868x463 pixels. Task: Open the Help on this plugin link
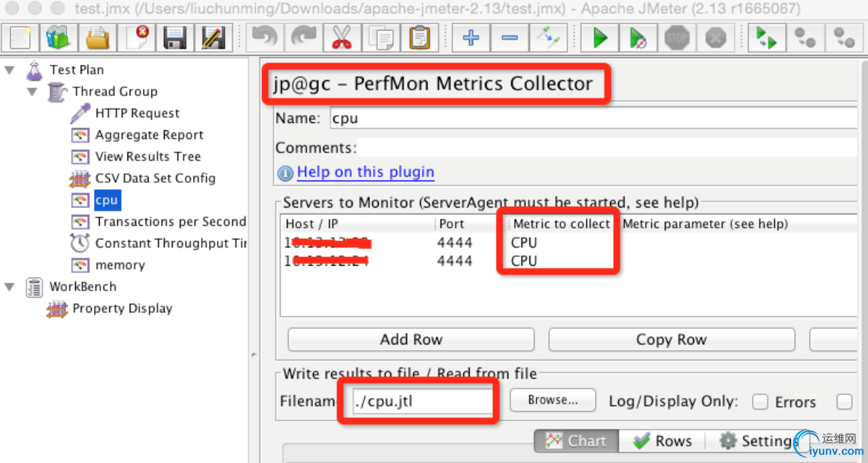coord(366,172)
